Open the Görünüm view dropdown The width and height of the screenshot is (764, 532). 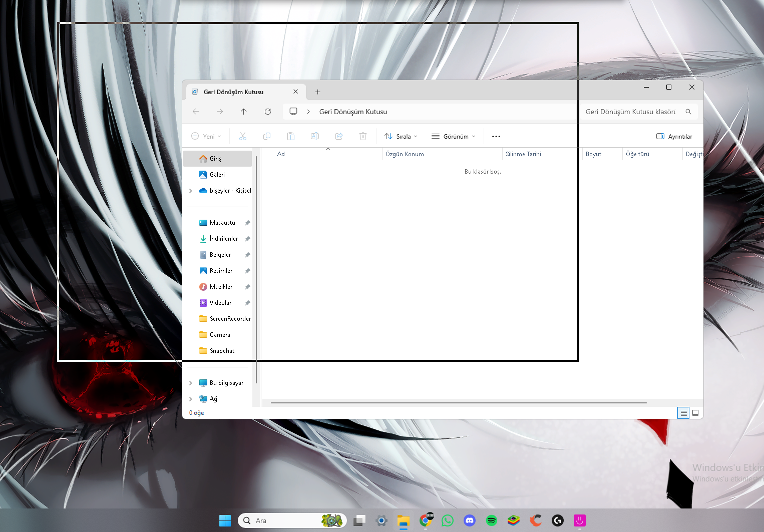(453, 136)
